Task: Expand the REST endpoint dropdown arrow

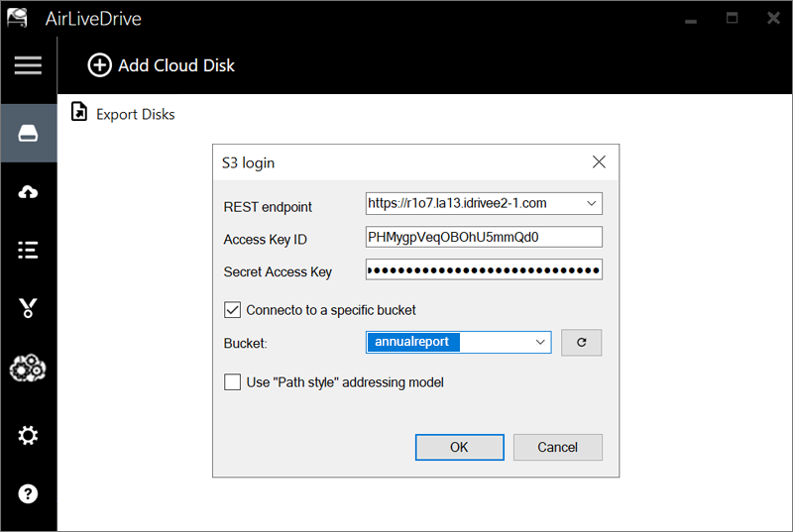Action: tap(591, 204)
